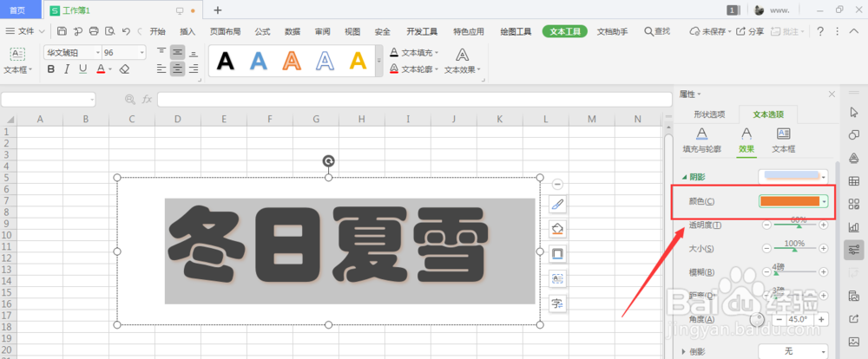Open the 倒影 preset dropdown showing 无
Image resolution: width=868 pixels, height=359 pixels.
[x=793, y=352]
